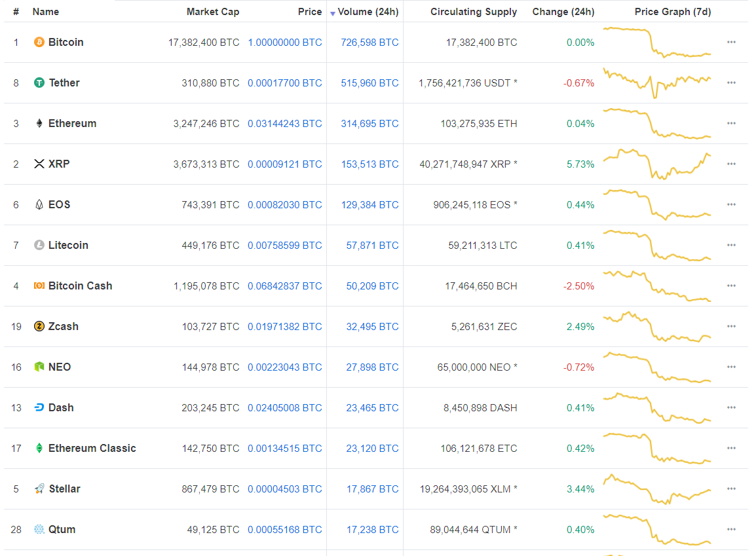This screenshot has width=756, height=556.
Task: Open the more options menu for Litecoin
Action: 731,245
